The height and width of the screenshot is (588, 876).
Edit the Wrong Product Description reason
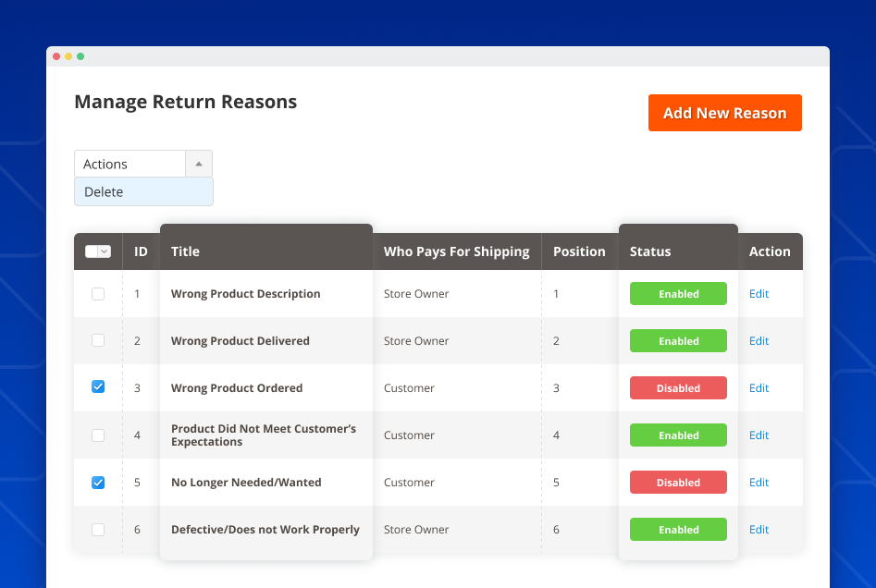(x=759, y=293)
